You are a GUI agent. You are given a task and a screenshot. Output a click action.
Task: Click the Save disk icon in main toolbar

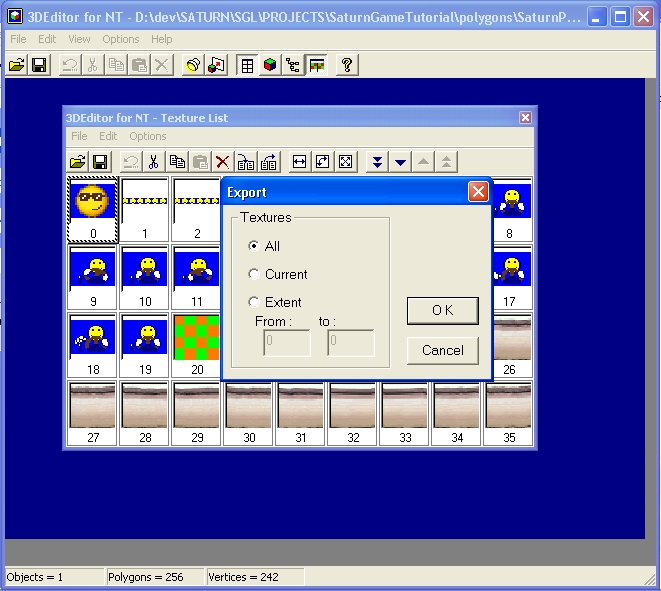click(x=40, y=65)
